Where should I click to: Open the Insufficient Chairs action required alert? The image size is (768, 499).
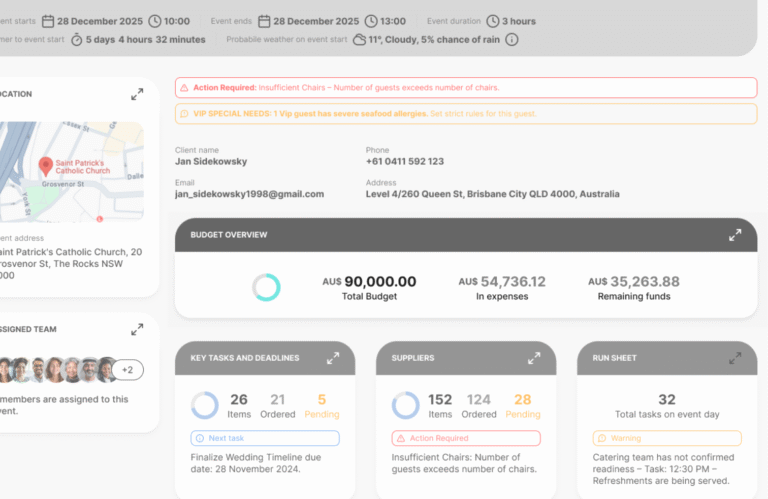466,88
